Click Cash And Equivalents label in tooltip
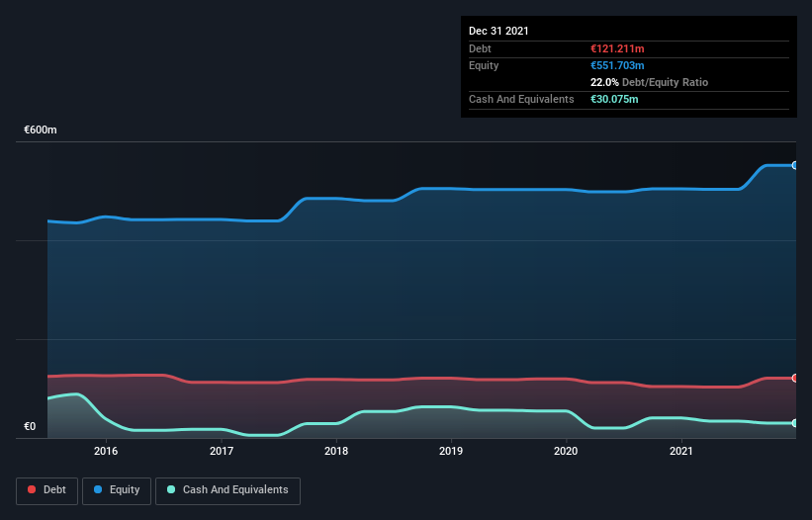The height and width of the screenshot is (520, 812). (x=521, y=99)
